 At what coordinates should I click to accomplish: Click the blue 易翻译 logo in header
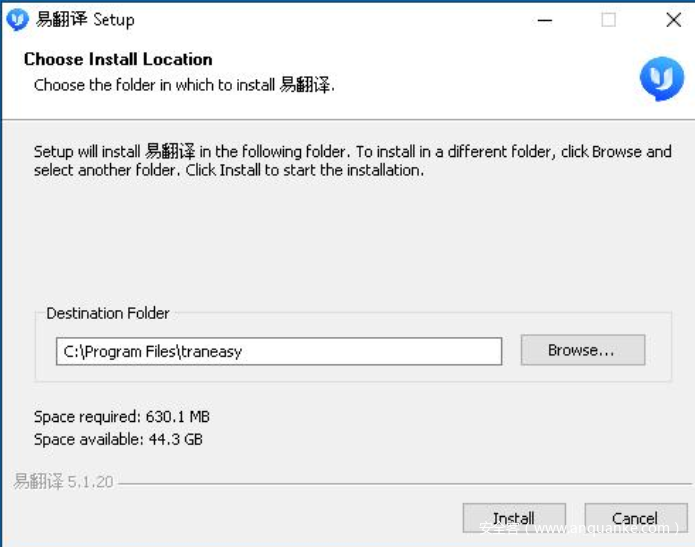click(x=661, y=79)
